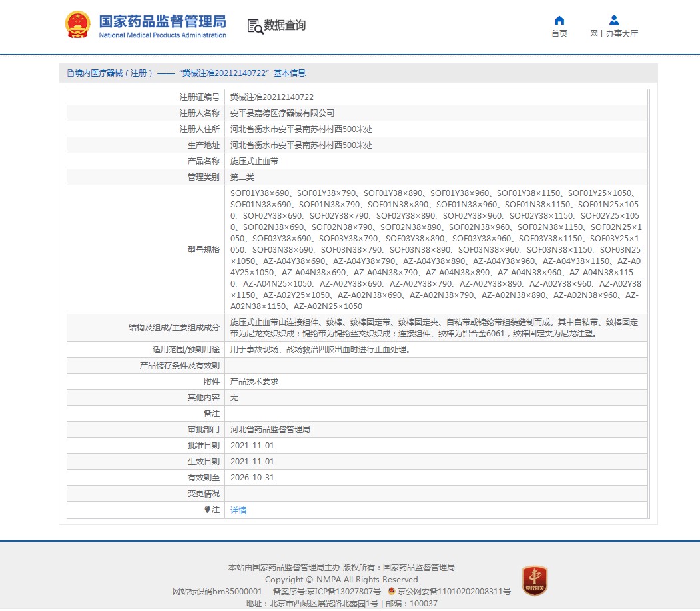This screenshot has height=611, width=700.
Task: Click the footer address line with 邮编：100037
Action: [342, 604]
